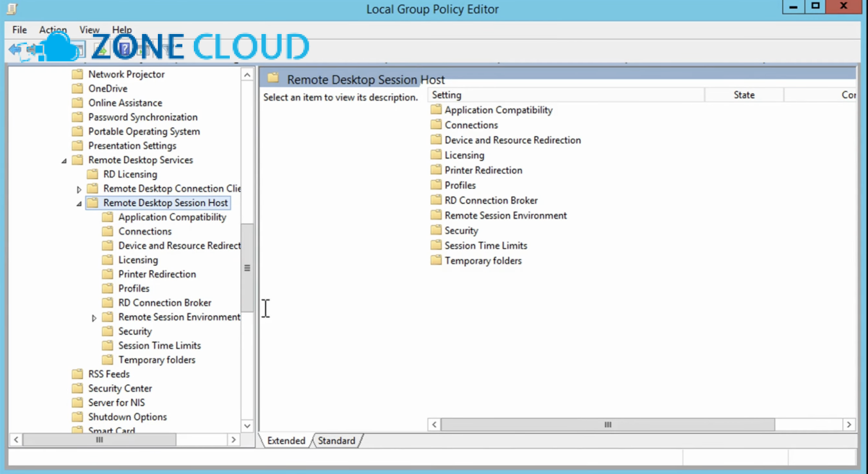Select Security under Session Host in left tree
868x474 pixels.
(135, 331)
